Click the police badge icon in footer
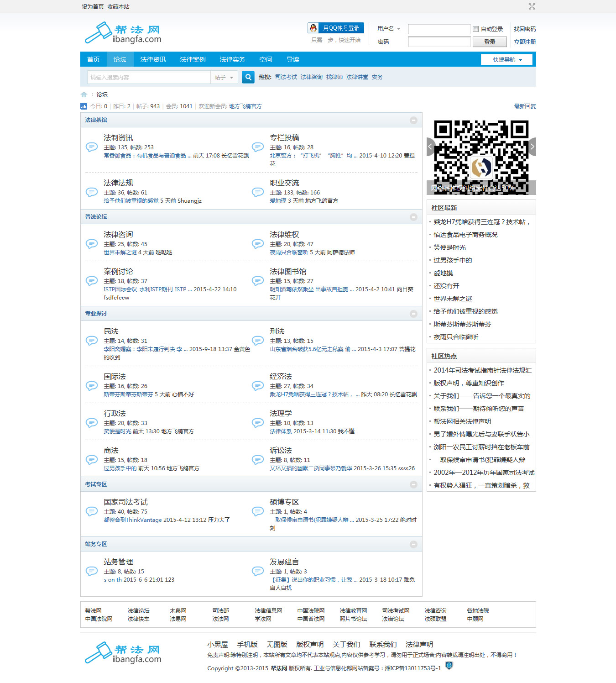Viewport: 616px width, 683px height. point(449,666)
